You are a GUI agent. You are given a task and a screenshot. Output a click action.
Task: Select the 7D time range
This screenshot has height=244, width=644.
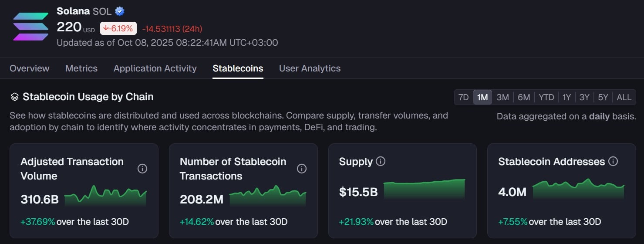click(464, 97)
